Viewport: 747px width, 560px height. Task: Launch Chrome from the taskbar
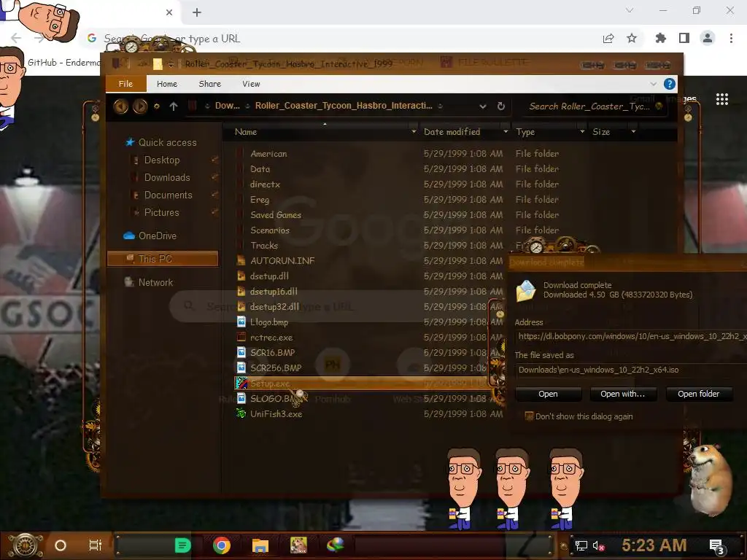click(x=222, y=545)
